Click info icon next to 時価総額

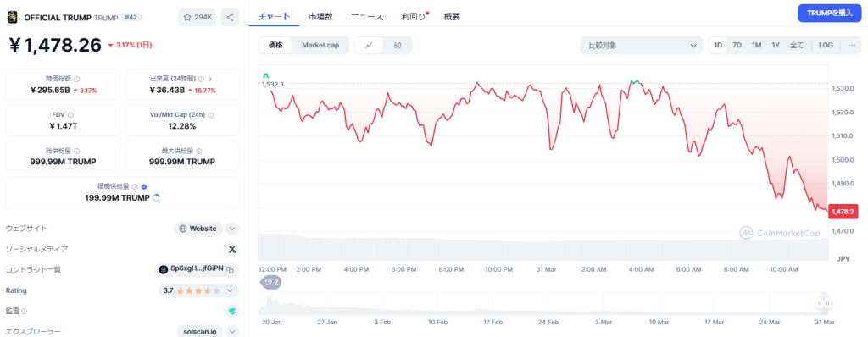click(x=76, y=79)
